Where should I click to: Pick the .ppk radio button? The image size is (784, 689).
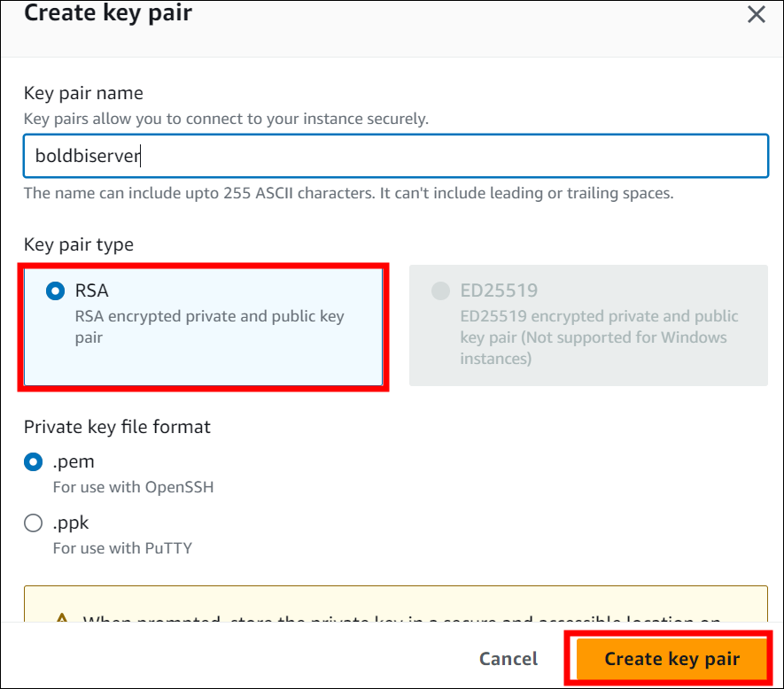tap(34, 523)
